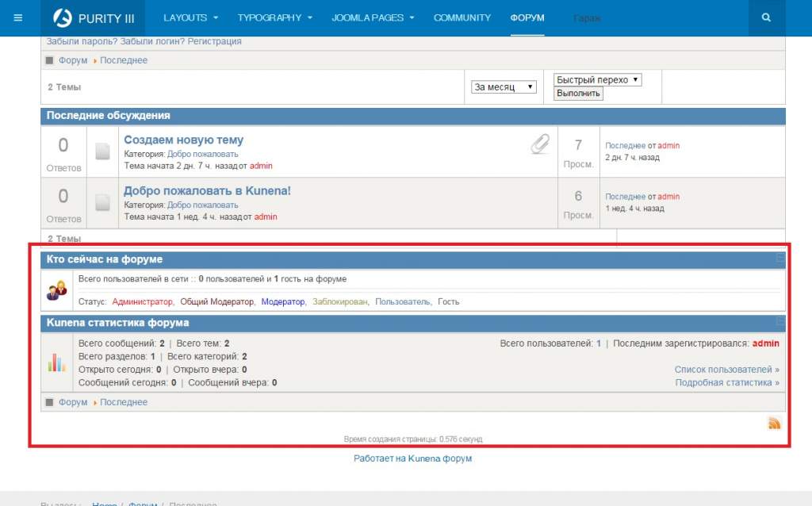Click Администратор status legend
The image size is (812, 506).
click(x=143, y=302)
